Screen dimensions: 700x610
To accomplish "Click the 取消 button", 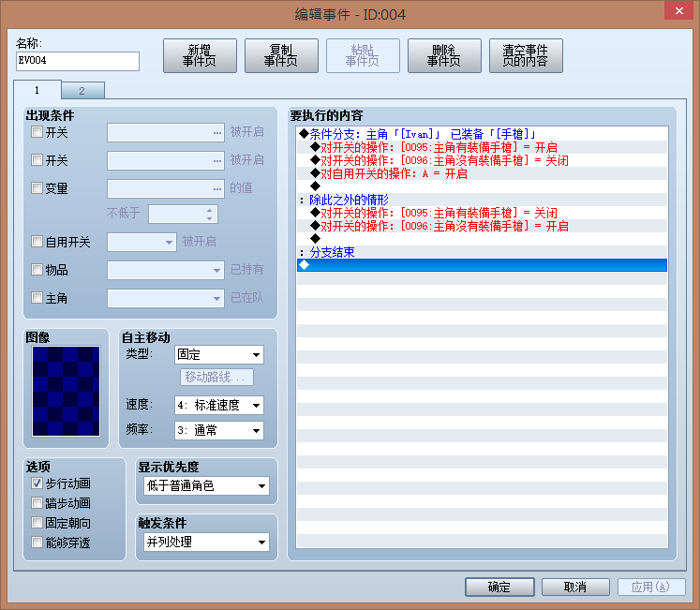I will pos(575,587).
